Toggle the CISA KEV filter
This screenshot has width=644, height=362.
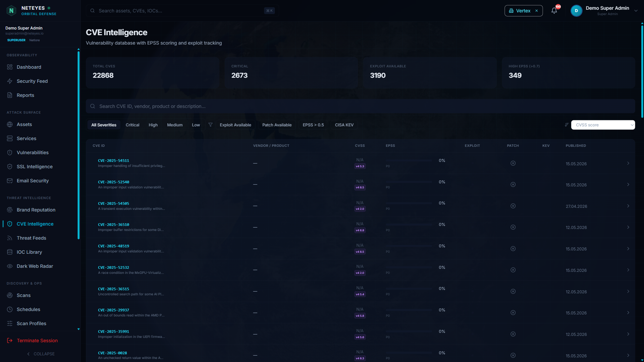(x=344, y=125)
